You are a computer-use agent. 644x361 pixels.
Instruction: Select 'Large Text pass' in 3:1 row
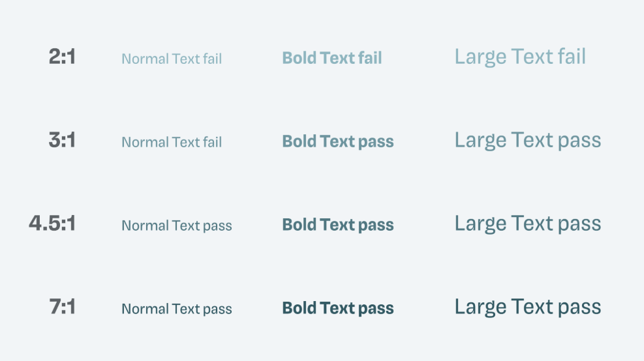click(x=528, y=140)
